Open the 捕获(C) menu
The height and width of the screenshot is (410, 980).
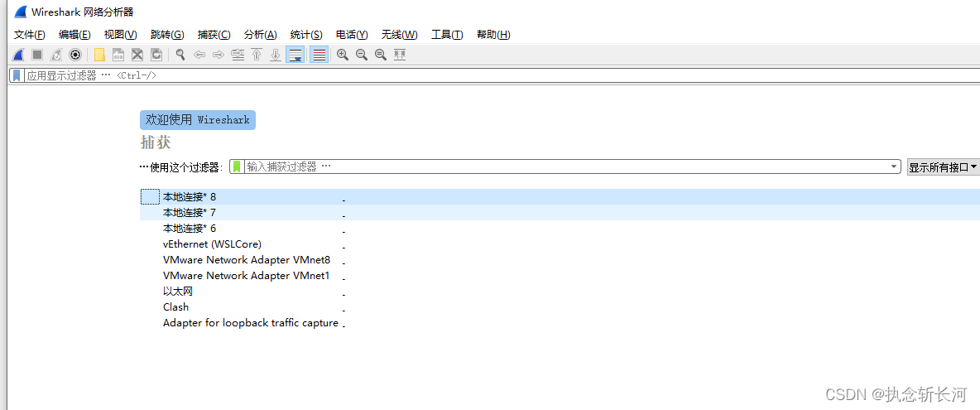pos(214,35)
